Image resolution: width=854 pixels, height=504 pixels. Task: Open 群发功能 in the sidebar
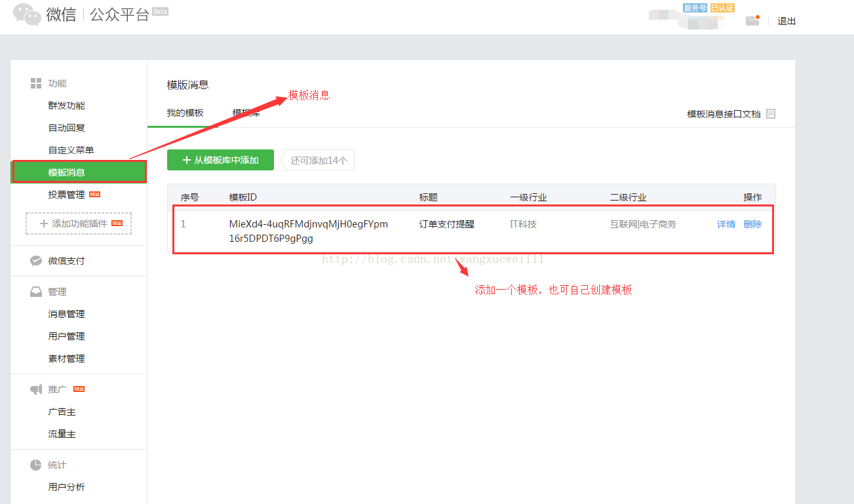(66, 106)
